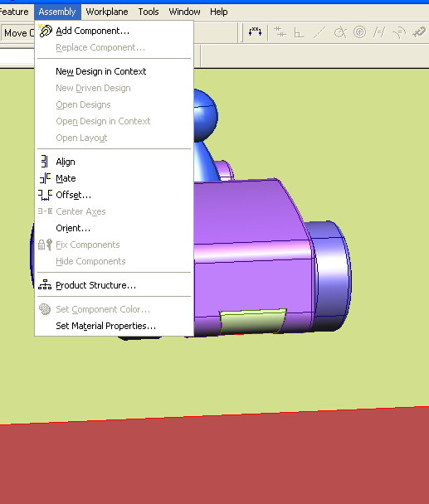Choose the Offset... assembly command

point(114,195)
